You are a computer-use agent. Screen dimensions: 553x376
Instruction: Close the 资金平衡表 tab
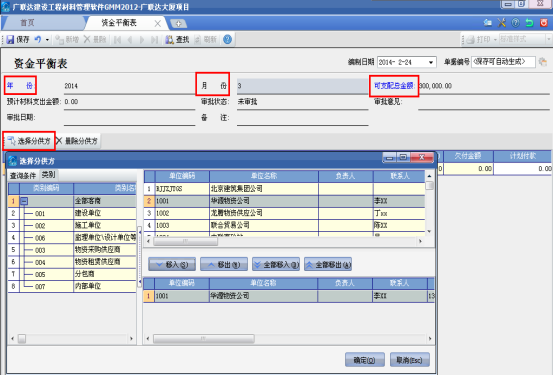157,24
